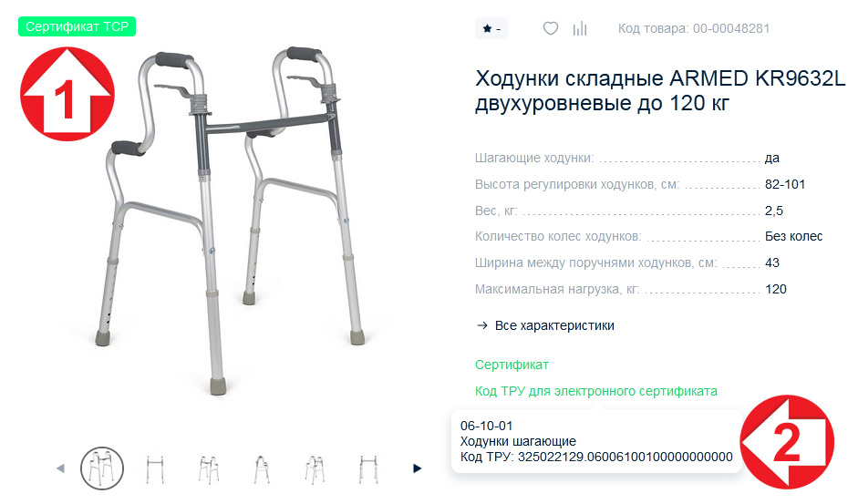
Task: Show previous thumbnails with left arrow
Action: [60, 468]
